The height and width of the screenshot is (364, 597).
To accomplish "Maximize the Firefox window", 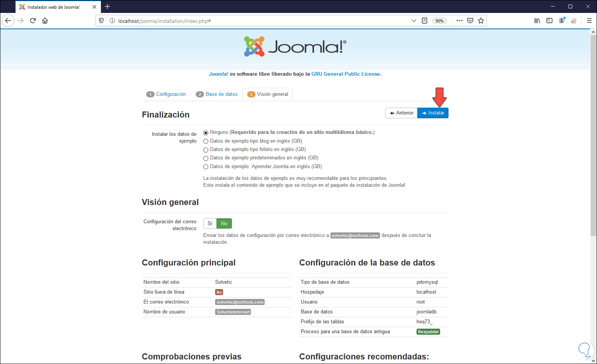I will (570, 6).
